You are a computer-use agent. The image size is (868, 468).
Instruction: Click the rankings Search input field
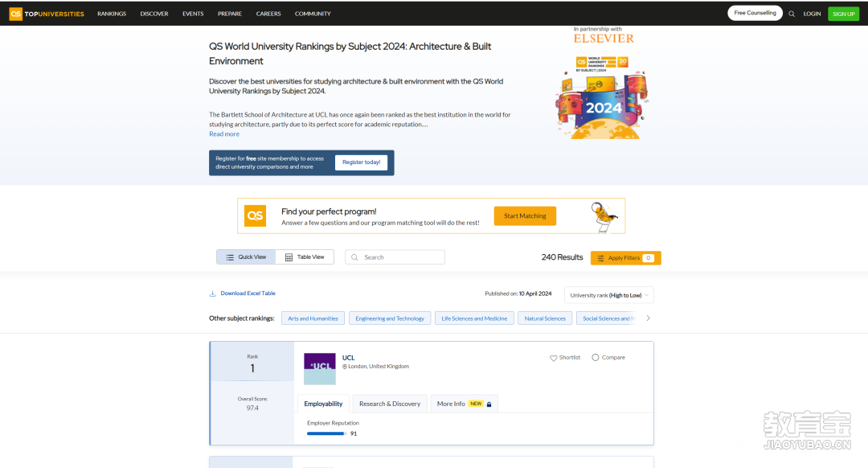pos(395,257)
